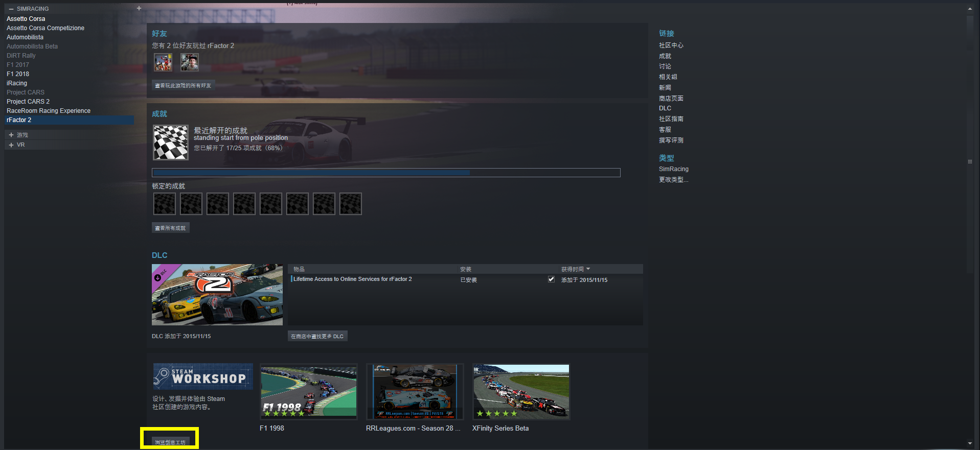Click the RRLeagues.com - Season 28 title text
The image size is (980, 450).
413,429
